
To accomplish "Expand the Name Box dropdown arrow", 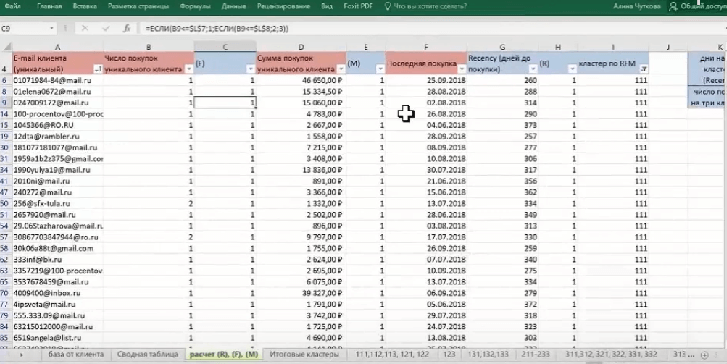I will [x=51, y=28].
